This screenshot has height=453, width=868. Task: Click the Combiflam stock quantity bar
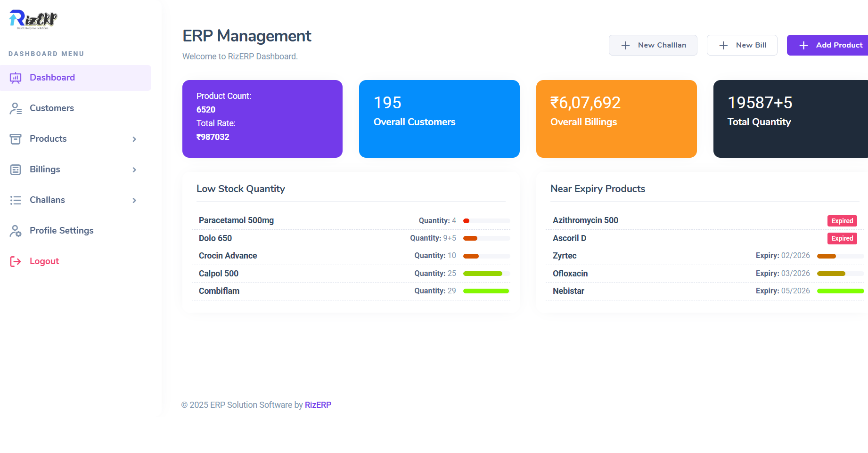(x=486, y=291)
